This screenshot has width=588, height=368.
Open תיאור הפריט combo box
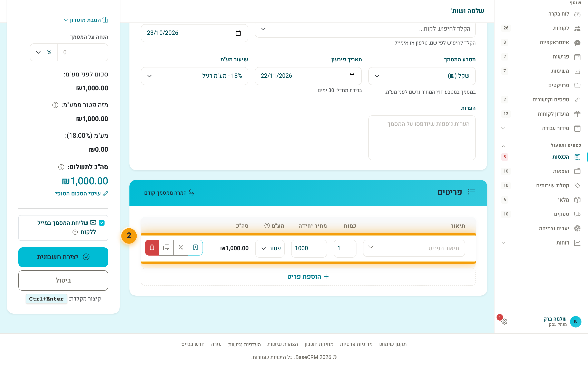(414, 248)
